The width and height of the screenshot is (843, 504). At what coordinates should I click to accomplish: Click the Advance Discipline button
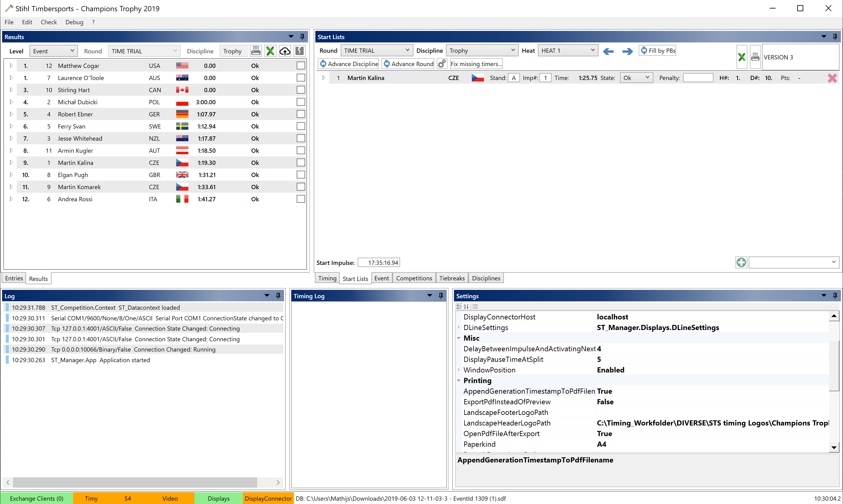tap(348, 64)
